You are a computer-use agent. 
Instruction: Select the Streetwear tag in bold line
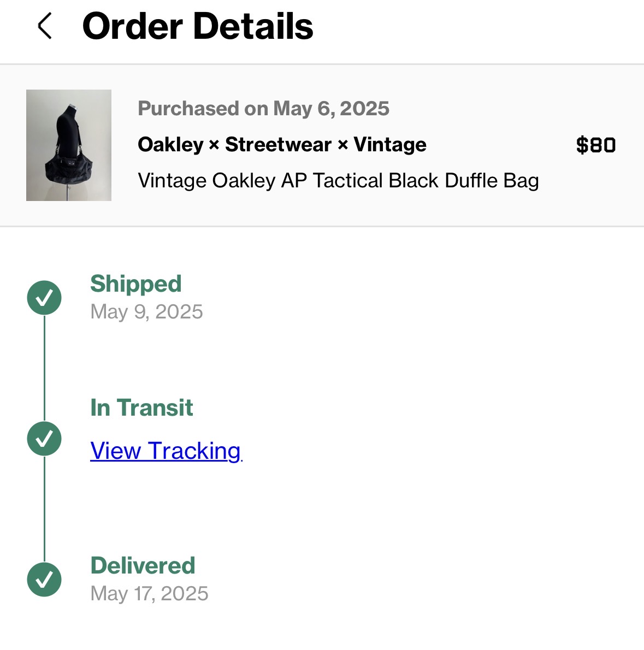click(x=278, y=145)
